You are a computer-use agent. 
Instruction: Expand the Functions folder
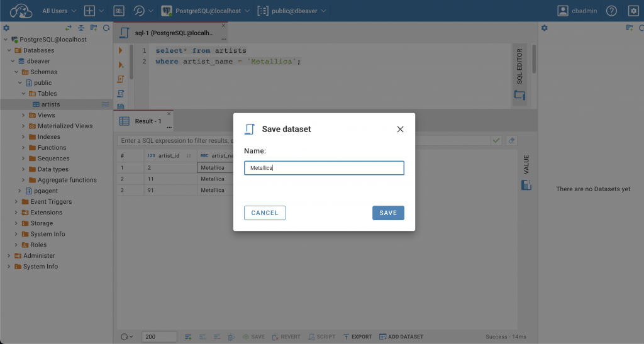point(23,148)
